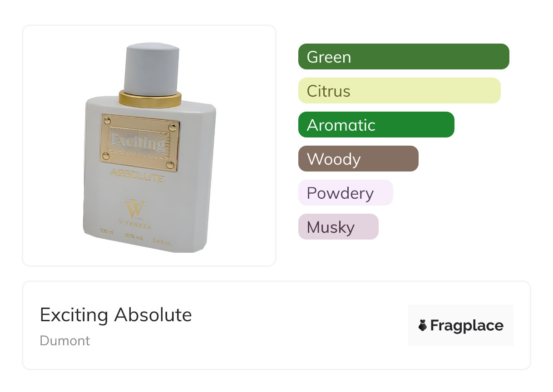This screenshot has width=553, height=392.
Task: Click the gold Exciting nameplate on bottle
Action: click(x=140, y=143)
